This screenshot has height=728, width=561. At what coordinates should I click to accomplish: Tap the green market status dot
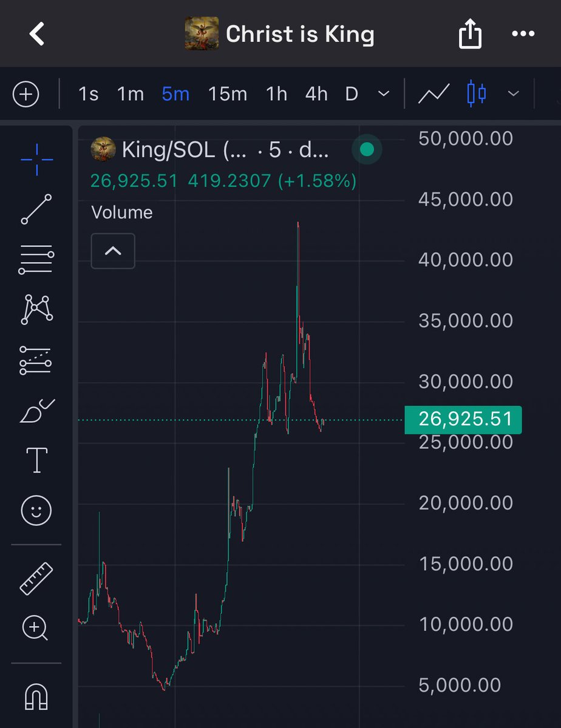[x=367, y=150]
